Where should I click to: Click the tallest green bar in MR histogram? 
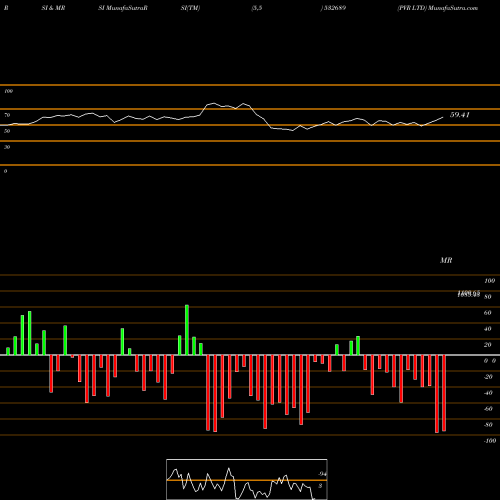(x=187, y=330)
